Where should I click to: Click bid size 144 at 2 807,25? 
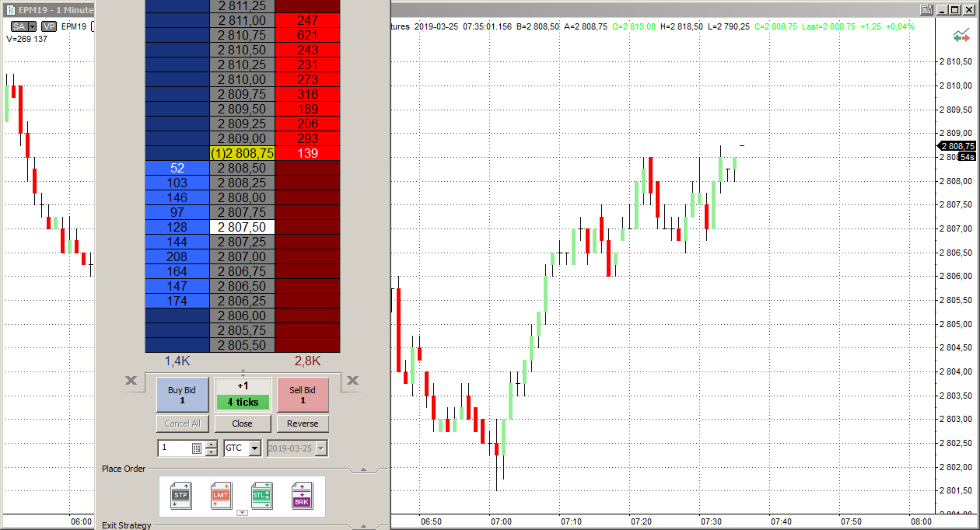coord(177,242)
